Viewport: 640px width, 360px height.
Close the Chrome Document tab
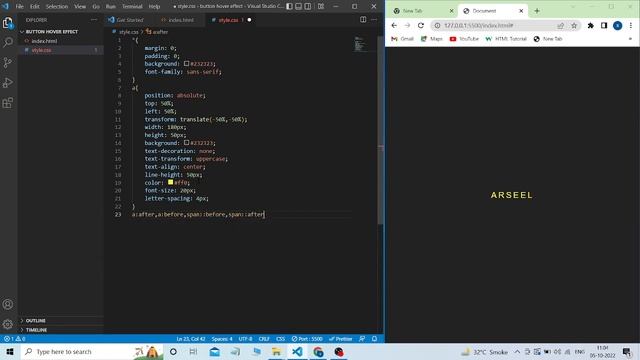[x=521, y=11]
